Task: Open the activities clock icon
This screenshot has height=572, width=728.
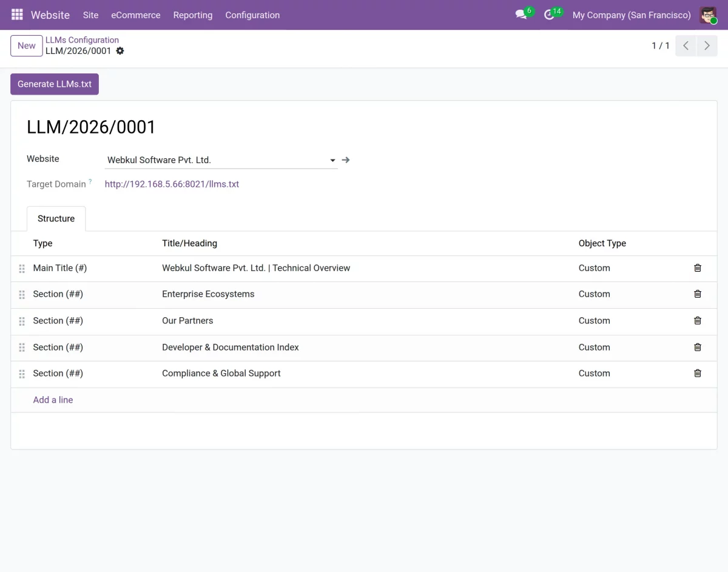Action: click(x=550, y=15)
